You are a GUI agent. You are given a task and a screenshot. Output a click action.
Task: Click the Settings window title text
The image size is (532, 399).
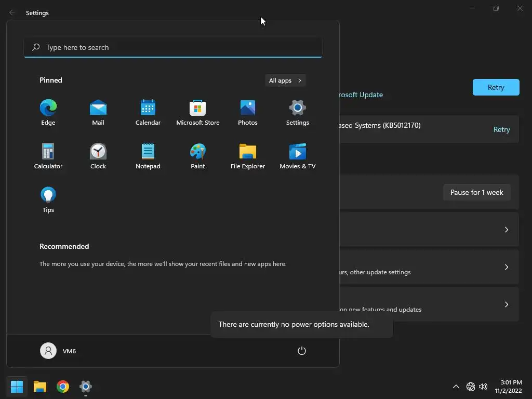(37, 13)
